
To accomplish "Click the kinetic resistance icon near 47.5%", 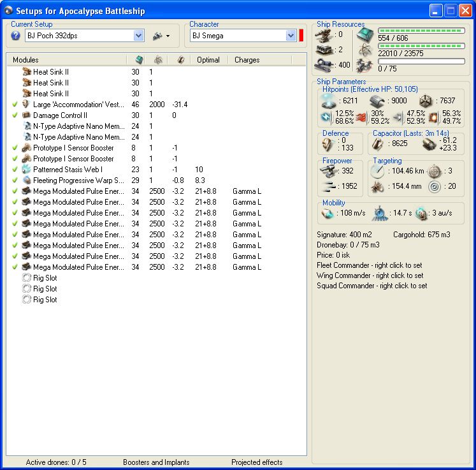I will (x=398, y=117).
